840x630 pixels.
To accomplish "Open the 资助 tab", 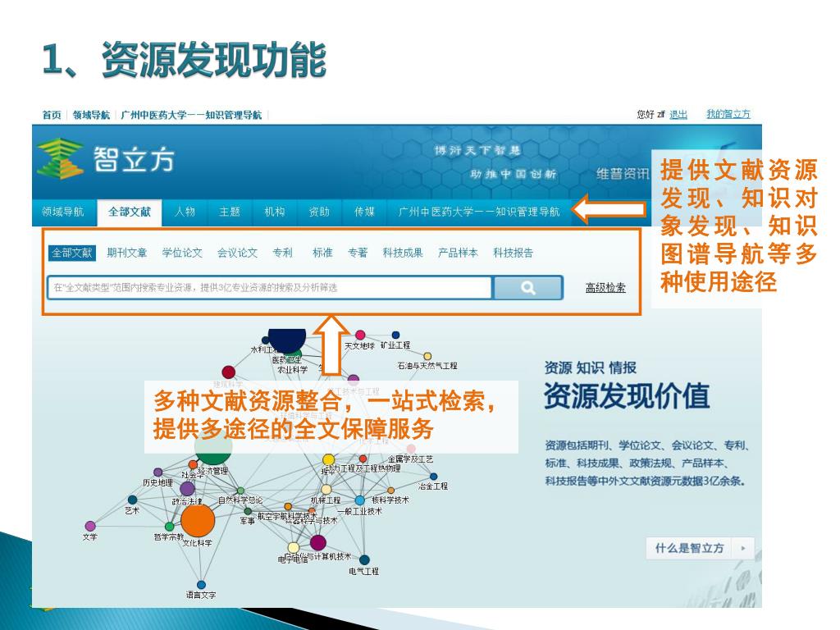I will (319, 212).
